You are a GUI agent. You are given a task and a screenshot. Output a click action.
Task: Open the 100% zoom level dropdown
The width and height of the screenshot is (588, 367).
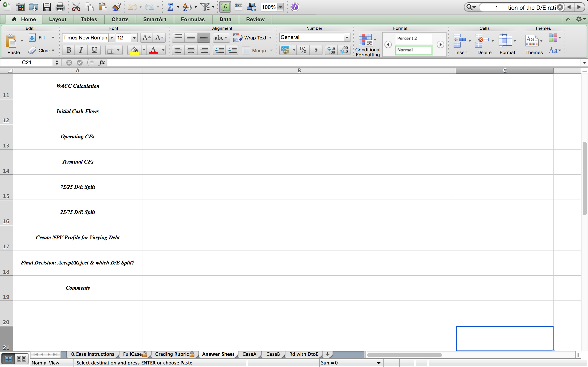click(281, 7)
